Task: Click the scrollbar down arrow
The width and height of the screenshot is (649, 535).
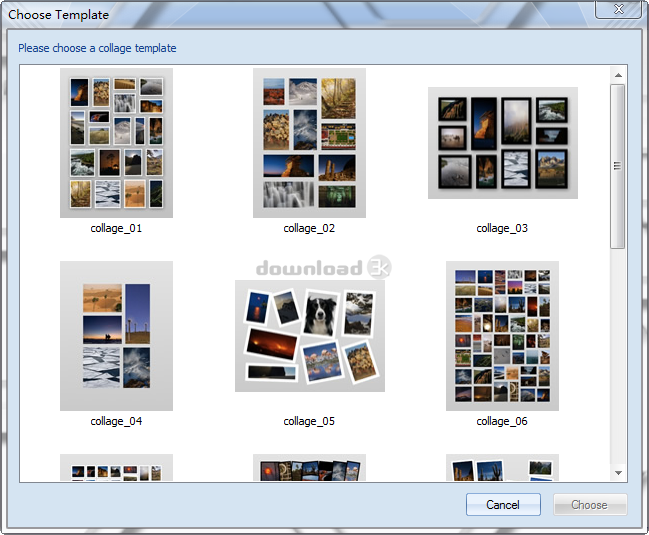Action: pyautogui.click(x=618, y=473)
